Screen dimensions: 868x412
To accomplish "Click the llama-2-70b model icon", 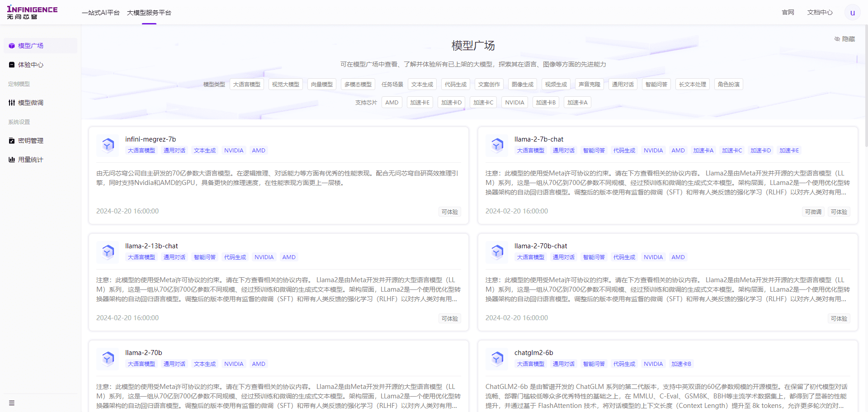I will pyautogui.click(x=108, y=358).
